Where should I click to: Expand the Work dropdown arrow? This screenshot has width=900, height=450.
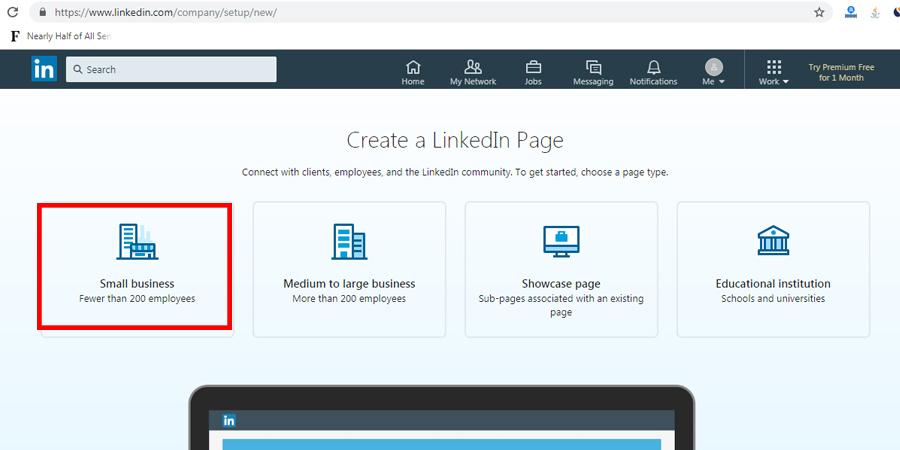point(786,82)
